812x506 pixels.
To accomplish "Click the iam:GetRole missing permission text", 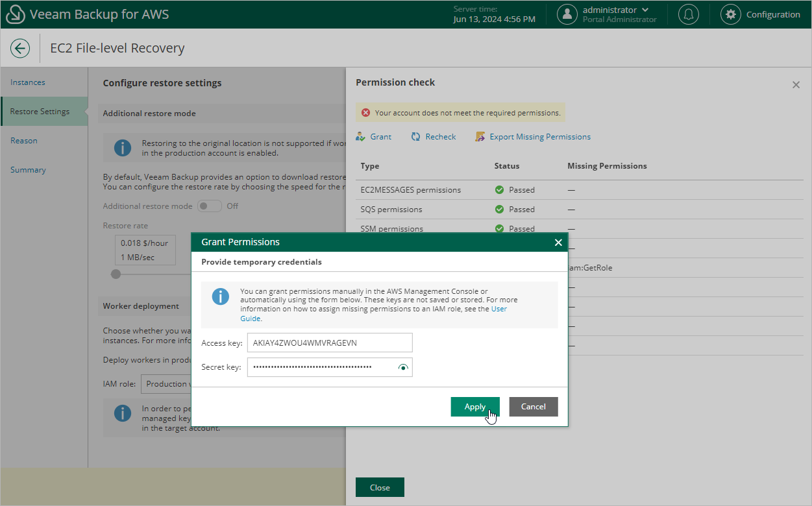I will (590, 268).
